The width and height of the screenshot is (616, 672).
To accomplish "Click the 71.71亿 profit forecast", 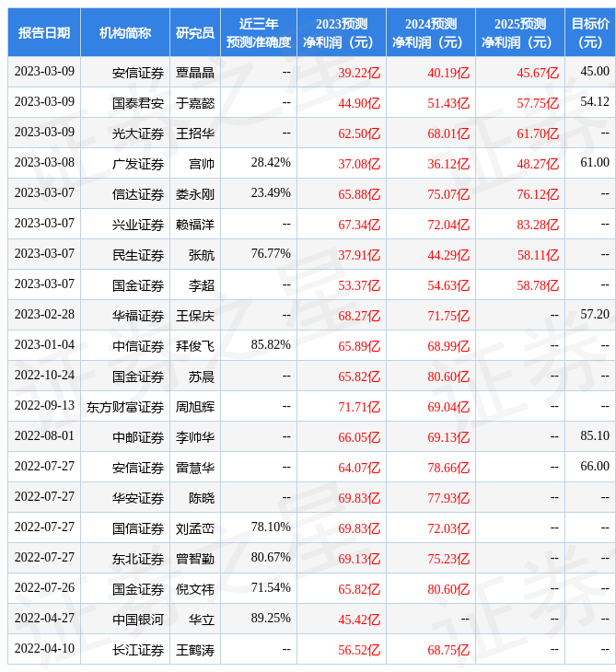I will tap(359, 407).
